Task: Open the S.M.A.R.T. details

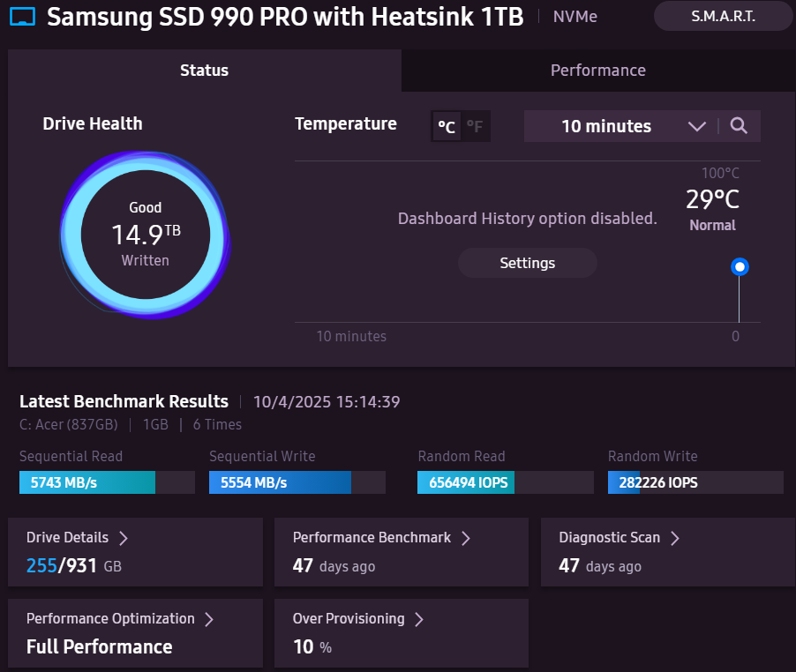Action: pyautogui.click(x=723, y=16)
